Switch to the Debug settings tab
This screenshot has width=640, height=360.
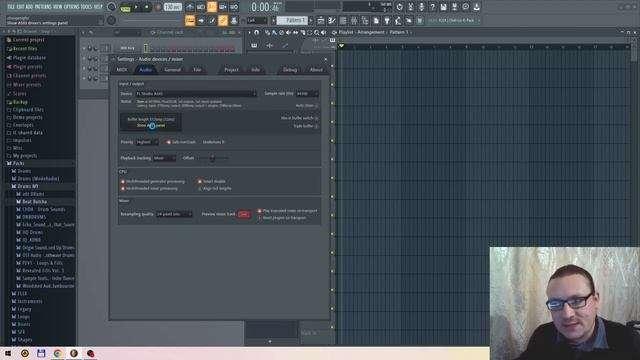tap(290, 70)
